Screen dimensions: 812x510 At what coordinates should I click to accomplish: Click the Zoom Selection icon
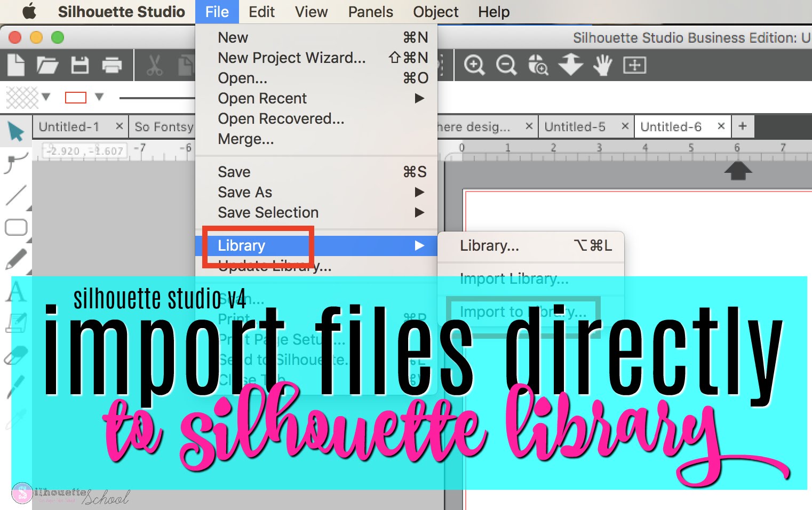tap(538, 65)
